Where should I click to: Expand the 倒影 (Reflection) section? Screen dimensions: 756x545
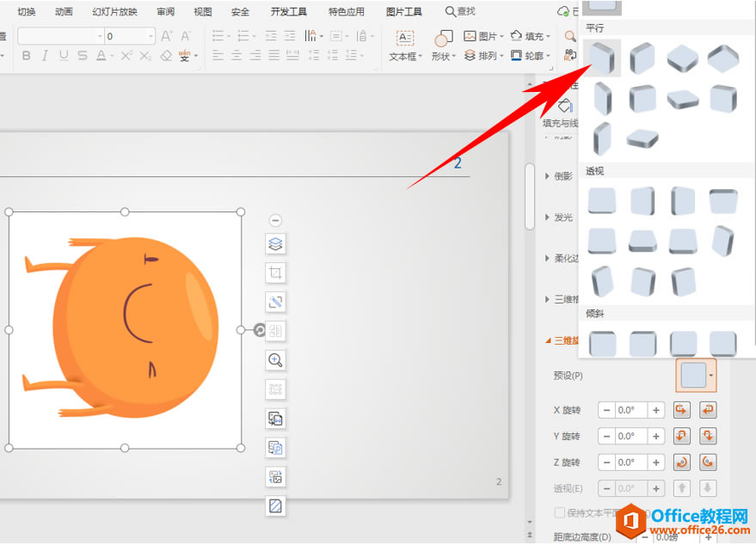click(x=561, y=176)
